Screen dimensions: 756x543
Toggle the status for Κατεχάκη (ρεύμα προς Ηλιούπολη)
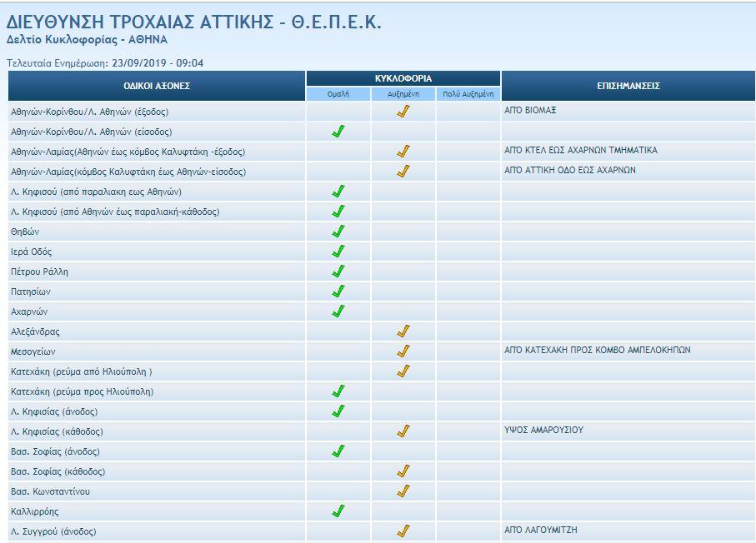click(338, 391)
